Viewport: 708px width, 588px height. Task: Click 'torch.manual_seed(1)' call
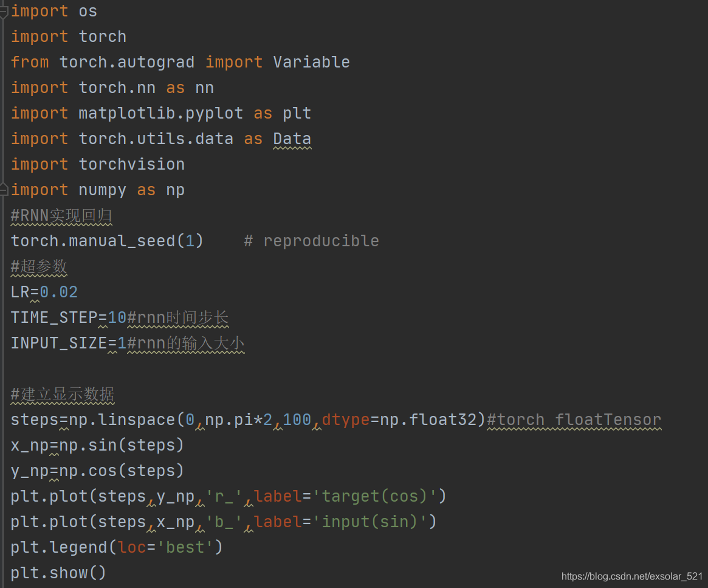(107, 241)
